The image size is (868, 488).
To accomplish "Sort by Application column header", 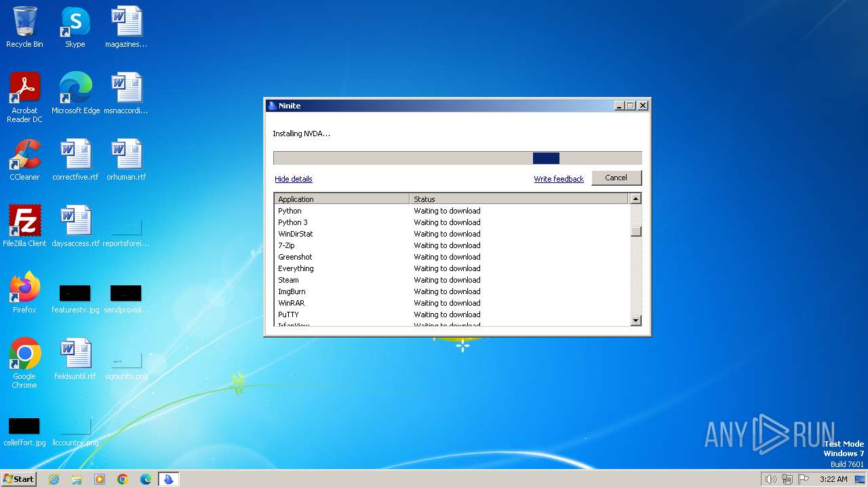I will [x=342, y=199].
